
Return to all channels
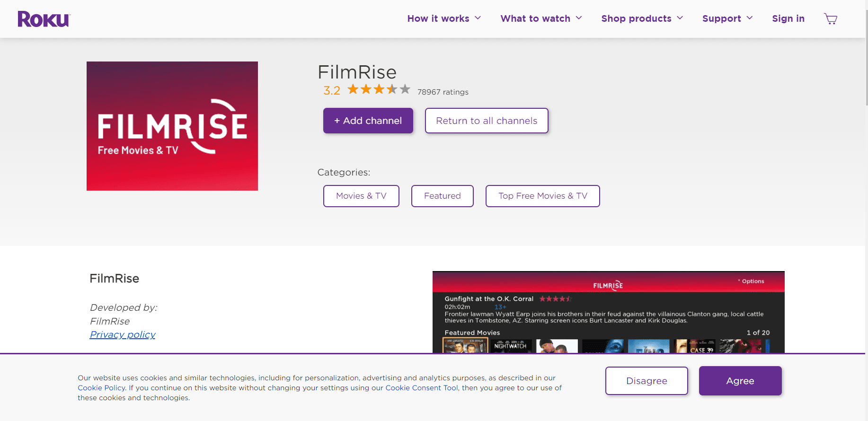point(486,121)
